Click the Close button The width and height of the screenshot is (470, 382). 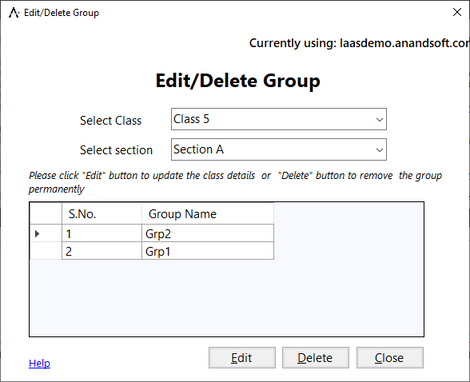pos(390,358)
